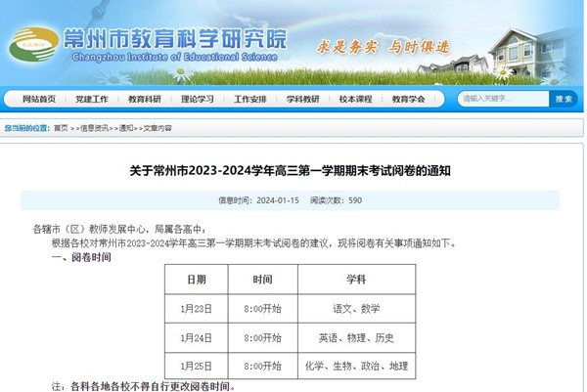Click 8:00开始 cell in 1月24日 row
The height and width of the screenshot is (392, 587).
(x=263, y=338)
